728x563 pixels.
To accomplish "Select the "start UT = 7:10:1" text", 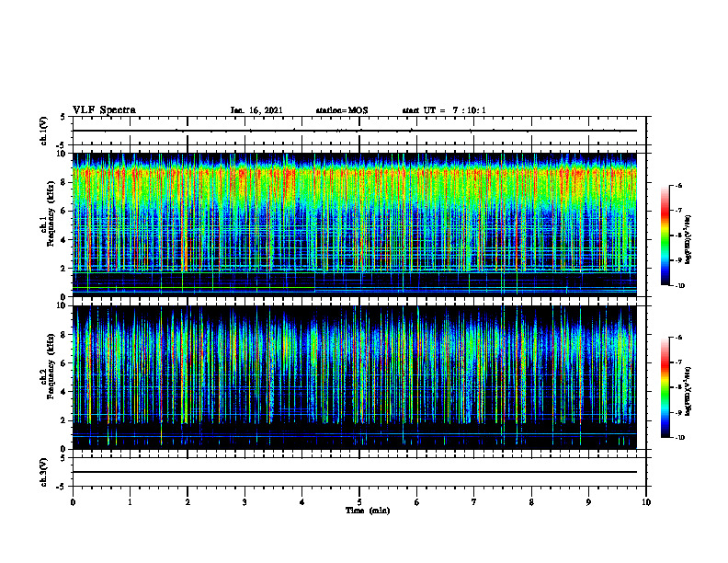I will pos(444,110).
